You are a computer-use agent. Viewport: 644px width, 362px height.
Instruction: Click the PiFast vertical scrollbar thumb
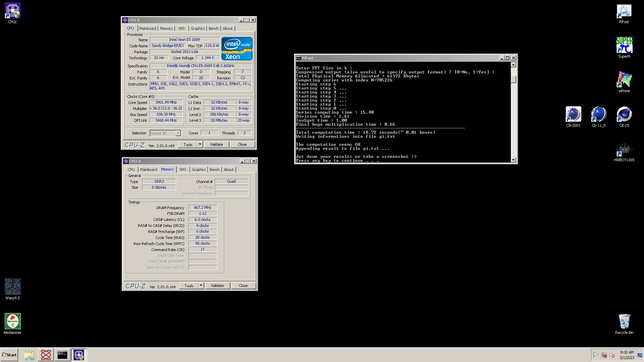pos(513,79)
